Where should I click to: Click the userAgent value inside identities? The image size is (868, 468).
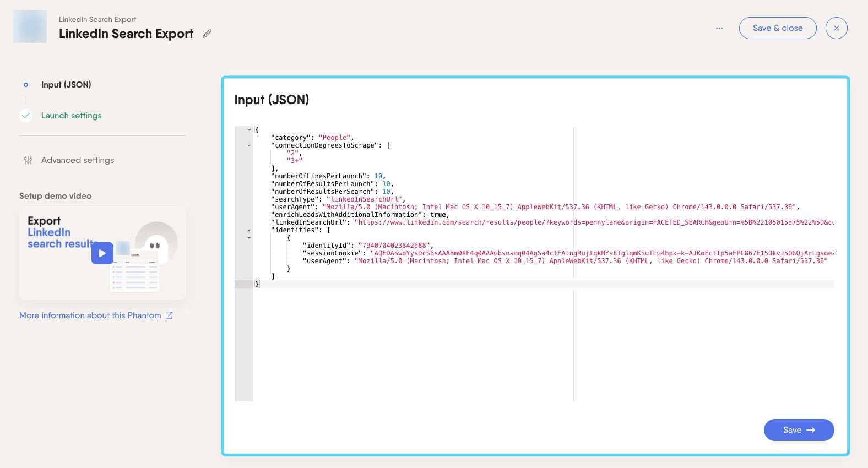(x=591, y=261)
